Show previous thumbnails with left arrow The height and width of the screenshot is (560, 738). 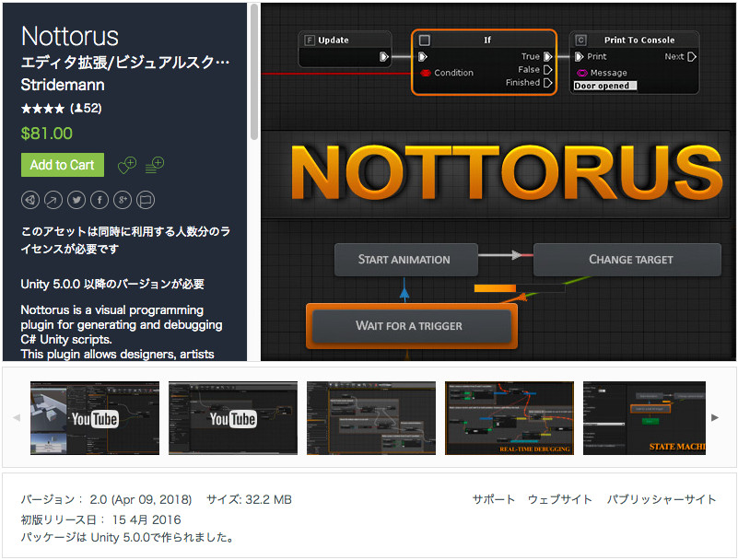tap(17, 417)
